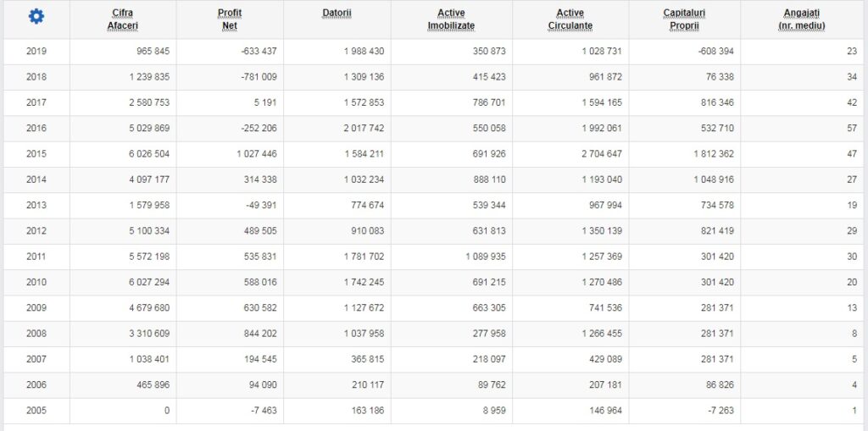Click the Cifra Afaceri column header

pos(123,19)
